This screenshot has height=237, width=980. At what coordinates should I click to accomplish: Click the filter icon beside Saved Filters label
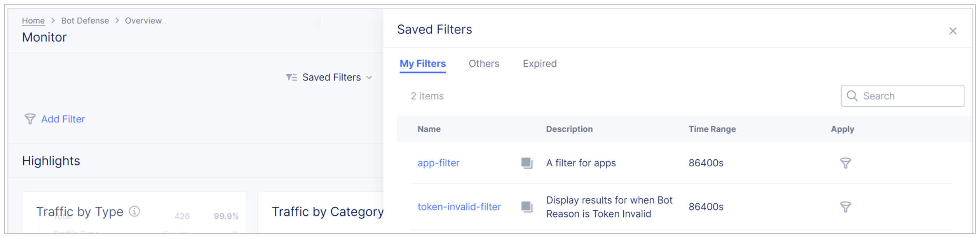(290, 77)
